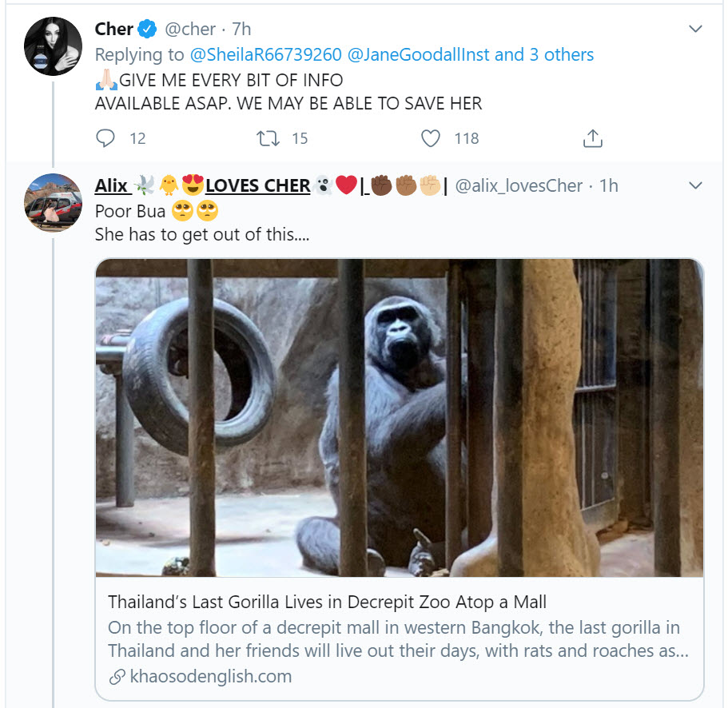Click the reply icon on Cher's tweet
Viewport: 728px width, 708px height.
click(x=105, y=138)
